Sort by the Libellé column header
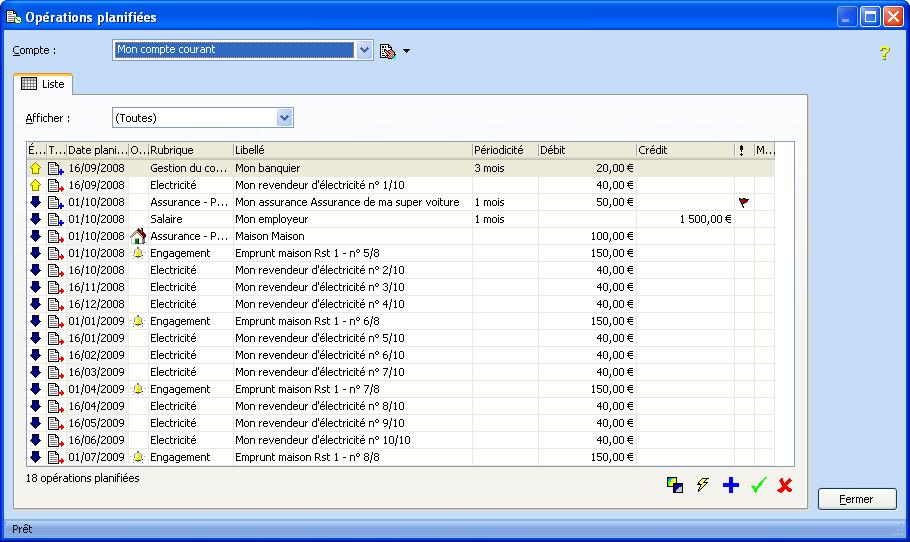 (350, 150)
